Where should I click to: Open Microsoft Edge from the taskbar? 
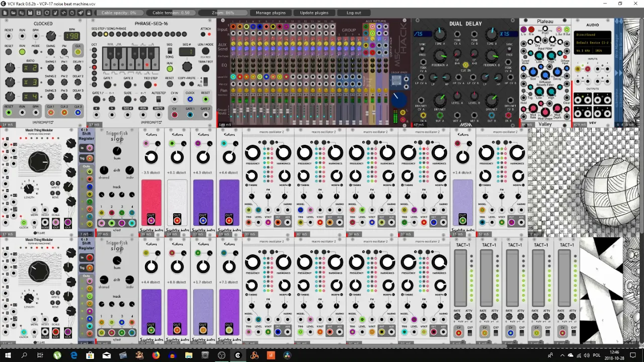tap(73, 355)
